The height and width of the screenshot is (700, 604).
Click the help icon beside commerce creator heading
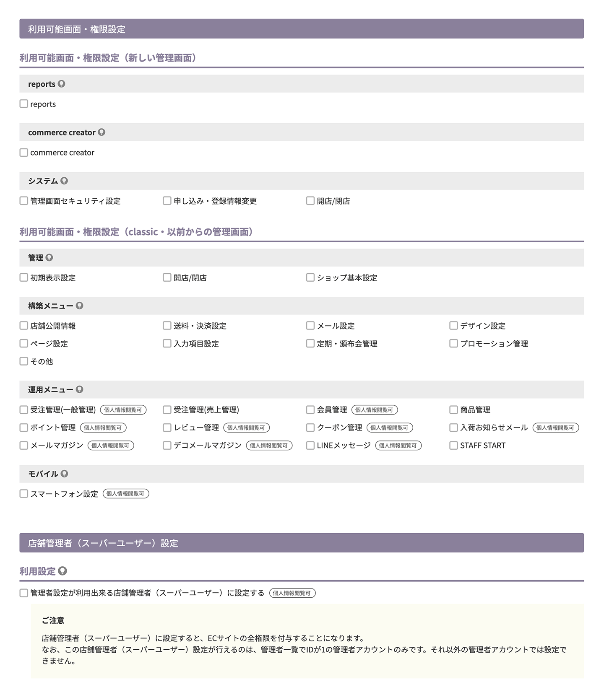(102, 132)
